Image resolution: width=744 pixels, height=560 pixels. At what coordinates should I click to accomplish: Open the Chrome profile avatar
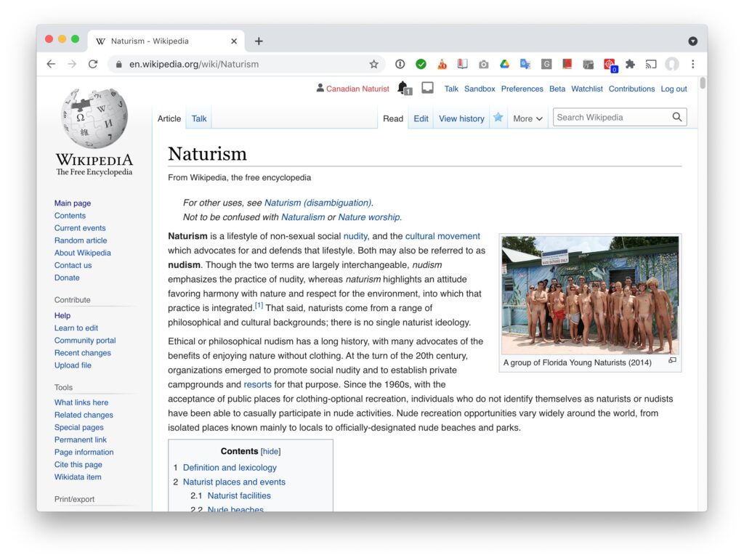click(x=672, y=64)
